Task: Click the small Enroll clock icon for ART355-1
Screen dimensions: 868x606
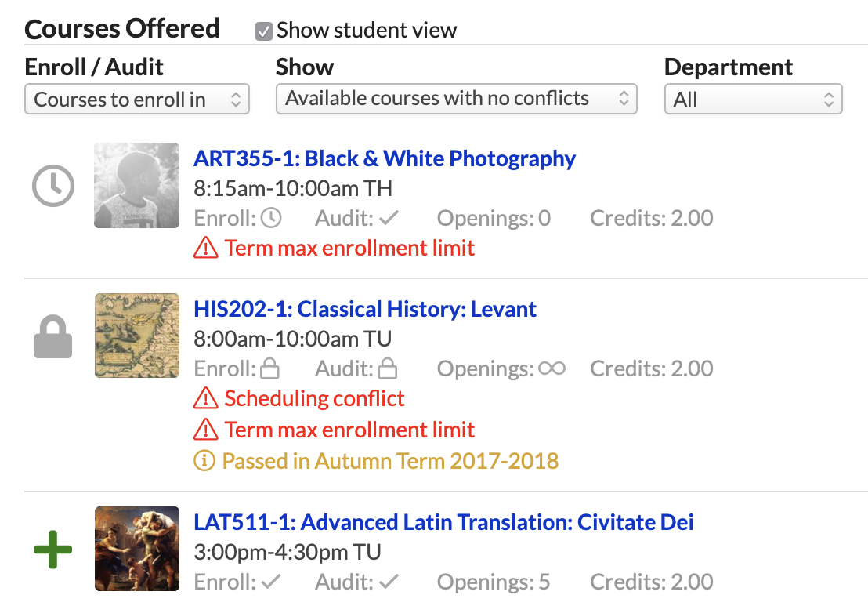Action: 271,218
